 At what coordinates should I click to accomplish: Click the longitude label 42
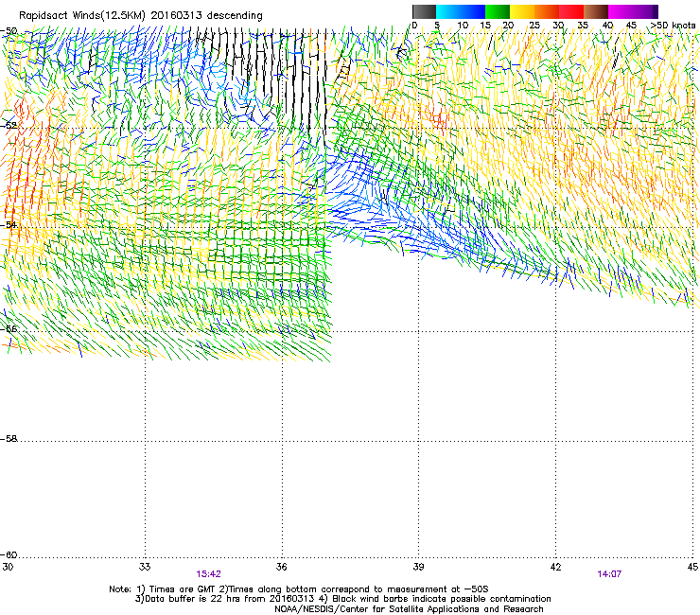[x=555, y=567]
